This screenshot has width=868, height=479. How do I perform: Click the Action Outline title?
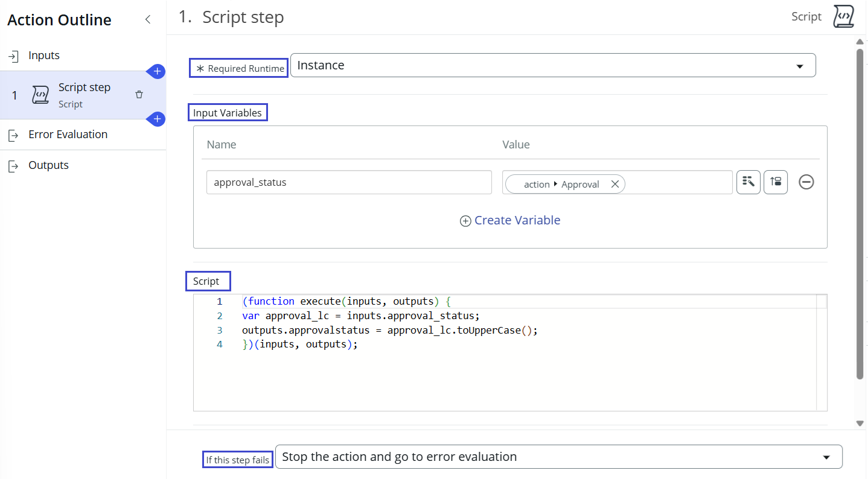point(59,20)
